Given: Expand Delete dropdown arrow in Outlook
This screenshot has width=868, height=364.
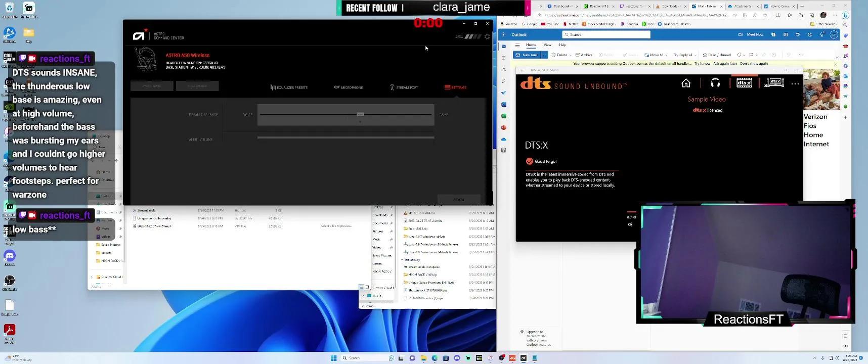Looking at the screenshot, I should [x=570, y=55].
